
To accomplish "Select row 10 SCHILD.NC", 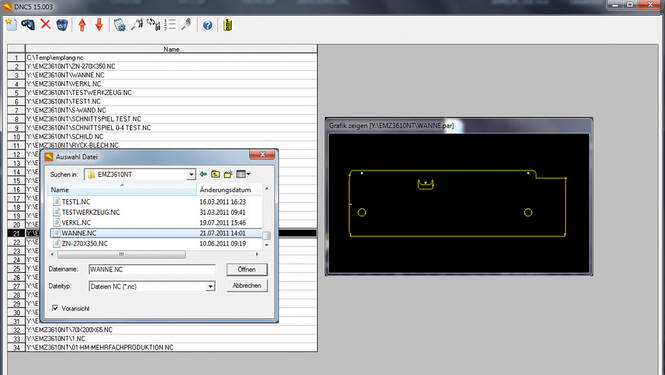I will click(x=171, y=137).
